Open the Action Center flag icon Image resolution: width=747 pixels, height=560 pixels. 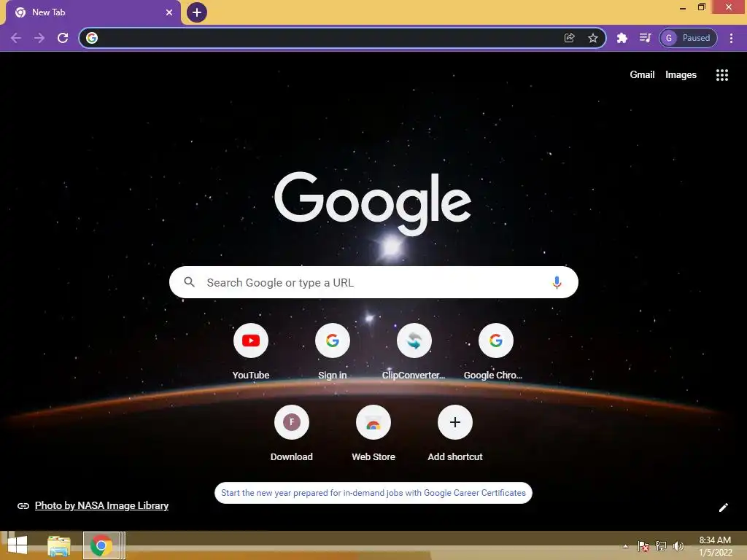[643, 546]
